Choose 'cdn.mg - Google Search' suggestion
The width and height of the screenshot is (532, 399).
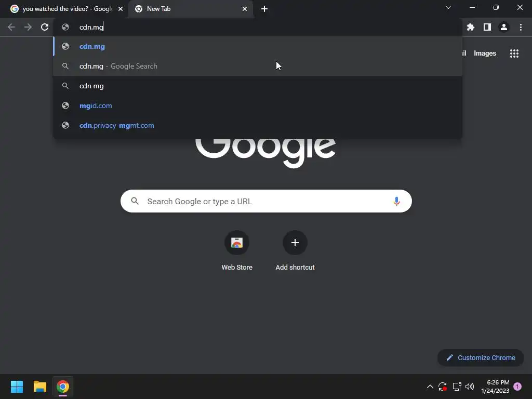[258, 66]
